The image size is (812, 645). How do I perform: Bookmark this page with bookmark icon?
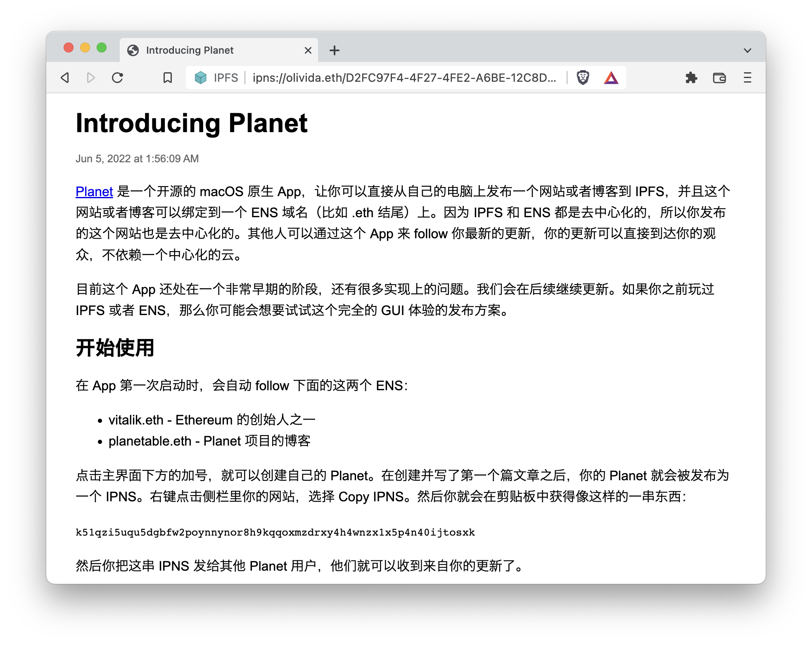[x=167, y=78]
